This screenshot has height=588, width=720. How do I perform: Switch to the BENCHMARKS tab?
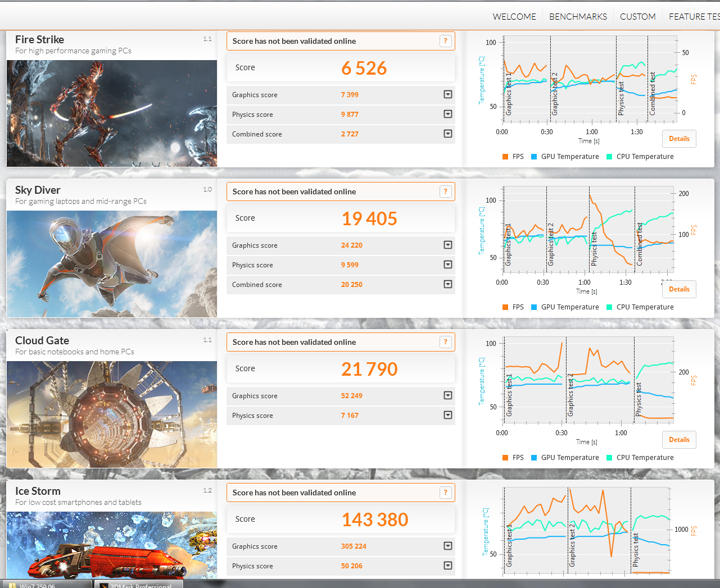point(578,17)
